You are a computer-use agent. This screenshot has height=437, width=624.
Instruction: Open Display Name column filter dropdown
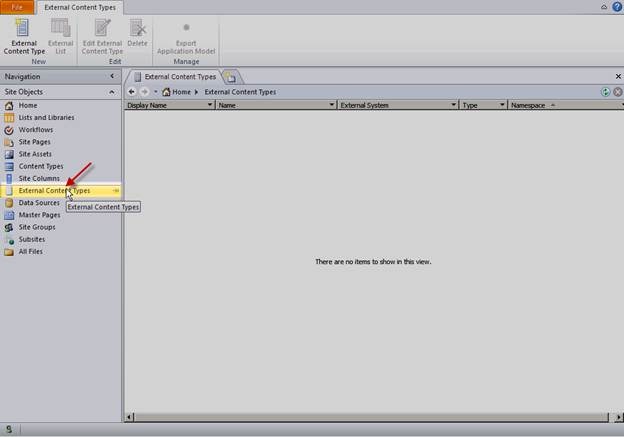(210, 105)
